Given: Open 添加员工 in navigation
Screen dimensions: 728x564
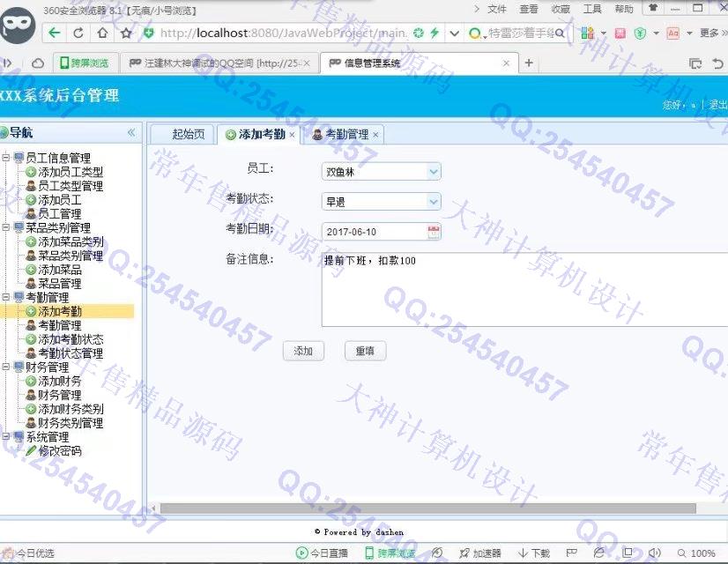Looking at the screenshot, I should coord(59,200).
